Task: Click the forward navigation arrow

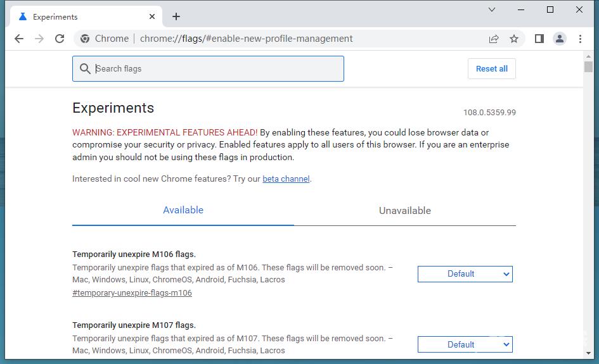Action: tap(39, 39)
